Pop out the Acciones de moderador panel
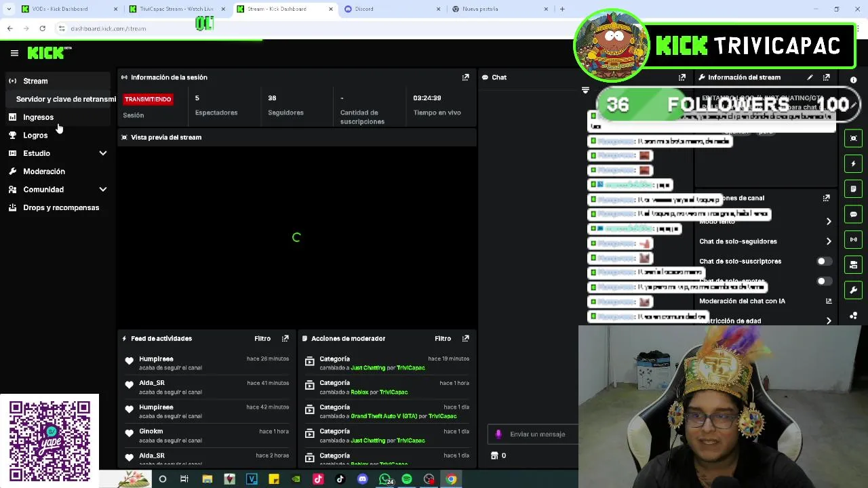868x488 pixels. pos(465,338)
